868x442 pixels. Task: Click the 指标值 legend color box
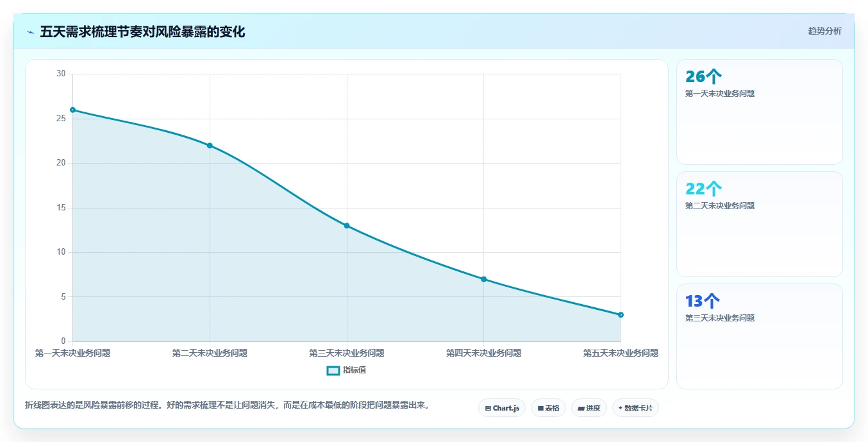tap(333, 370)
